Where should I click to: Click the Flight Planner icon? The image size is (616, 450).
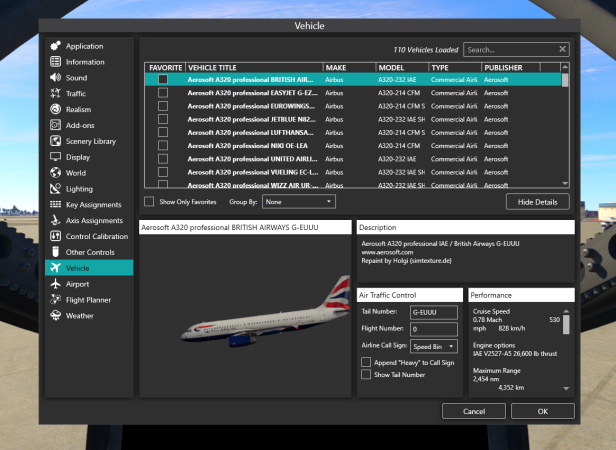tap(55, 299)
